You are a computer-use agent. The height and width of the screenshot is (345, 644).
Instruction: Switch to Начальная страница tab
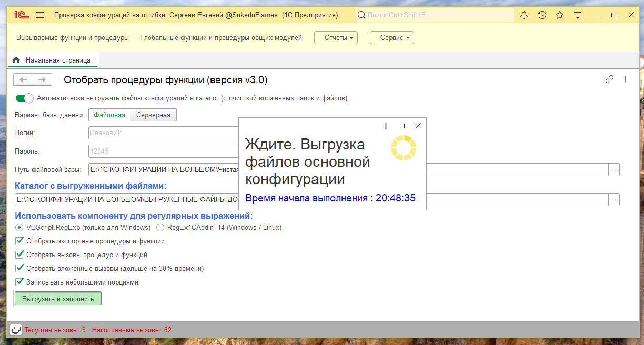(54, 60)
